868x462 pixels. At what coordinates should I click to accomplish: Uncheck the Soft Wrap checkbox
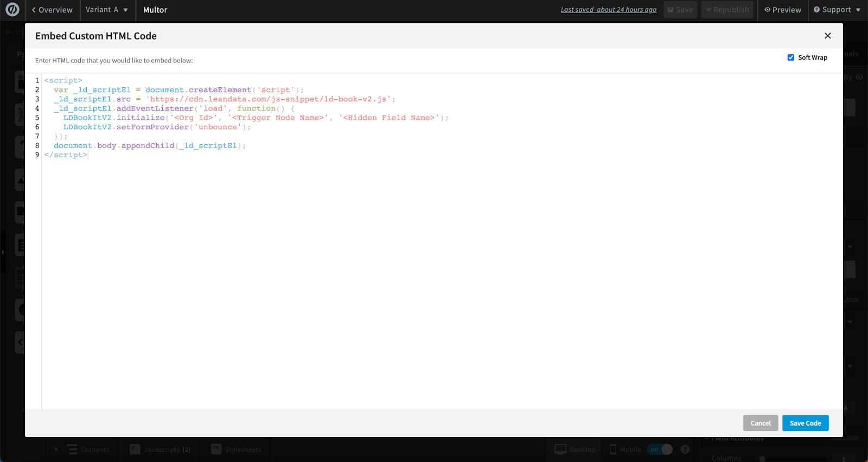click(x=791, y=57)
